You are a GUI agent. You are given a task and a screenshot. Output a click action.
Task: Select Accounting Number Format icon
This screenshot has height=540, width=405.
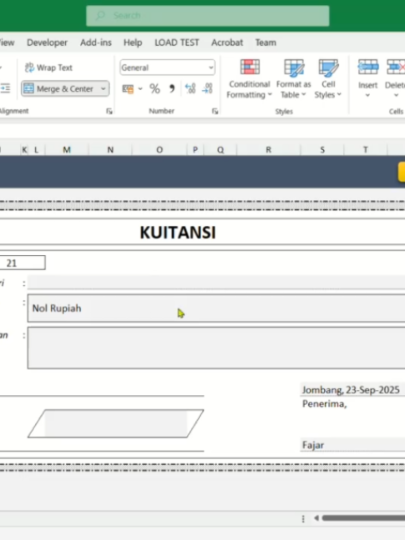click(128, 89)
